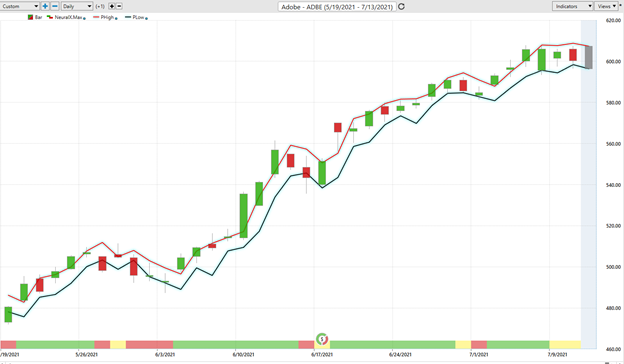
Task: Click the PHigh red line legend swatch
Action: pyautogui.click(x=96, y=18)
